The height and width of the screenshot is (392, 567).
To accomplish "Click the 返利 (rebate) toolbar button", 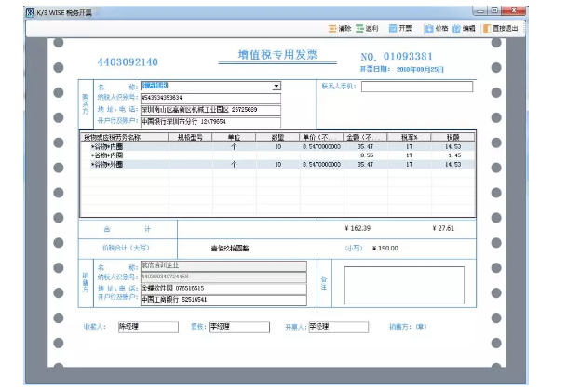I will coord(367,28).
